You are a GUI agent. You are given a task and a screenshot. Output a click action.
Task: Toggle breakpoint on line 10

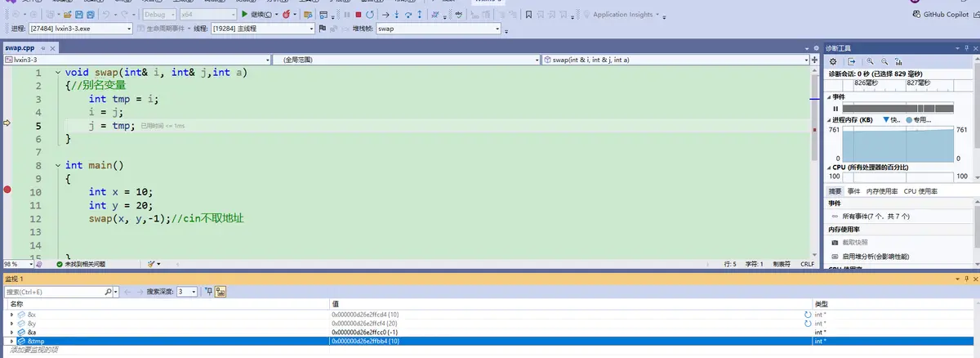click(x=7, y=191)
